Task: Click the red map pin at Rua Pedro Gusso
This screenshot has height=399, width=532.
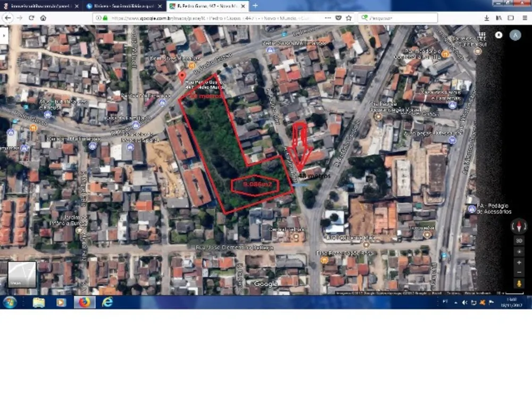Action: click(x=182, y=77)
